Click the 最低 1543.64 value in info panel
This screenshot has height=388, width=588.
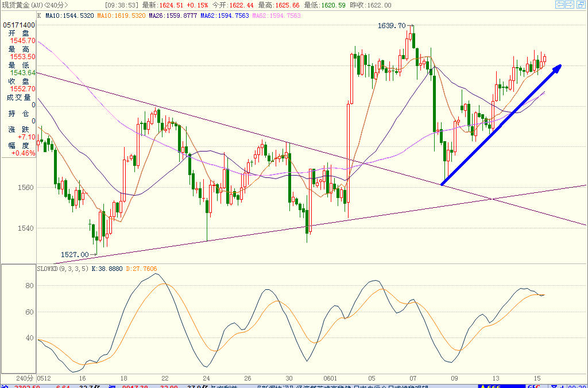pyautogui.click(x=22, y=73)
